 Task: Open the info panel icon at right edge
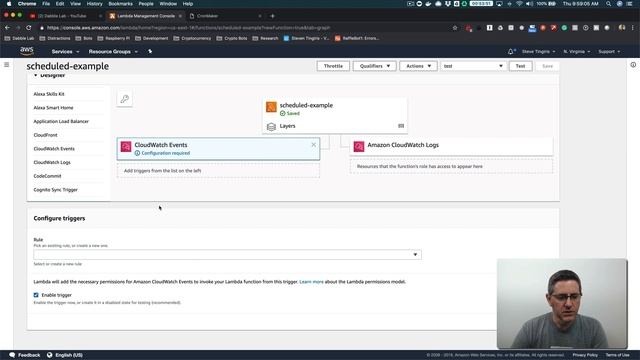click(x=633, y=64)
